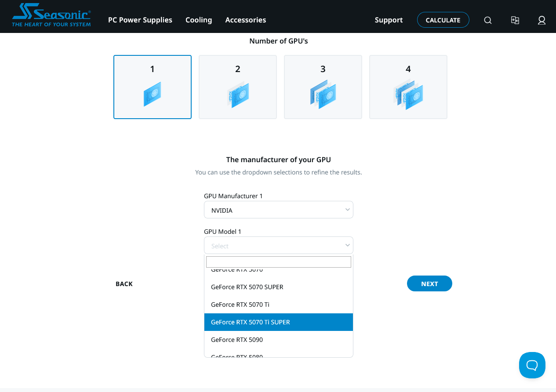Image resolution: width=556 pixels, height=392 pixels.
Task: Open Support menu link
Action: pos(389,20)
